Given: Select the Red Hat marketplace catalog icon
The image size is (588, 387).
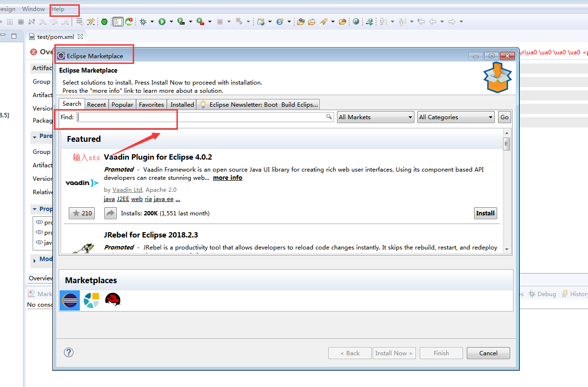Looking at the screenshot, I should pyautogui.click(x=113, y=300).
